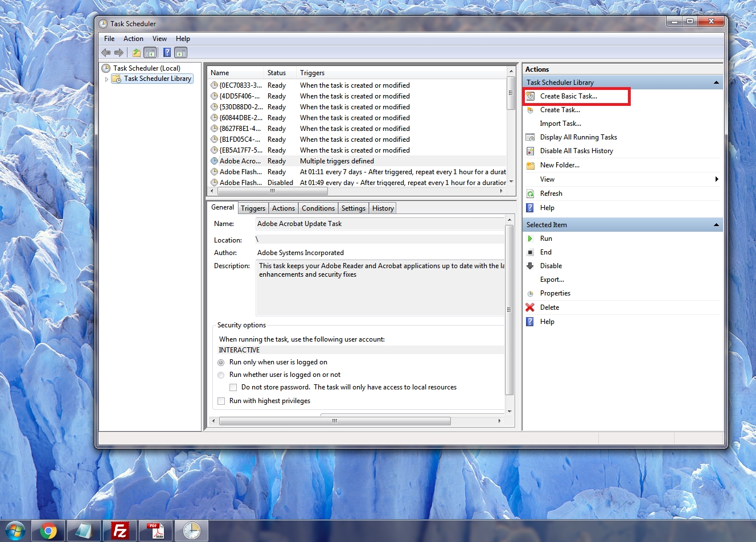756x542 pixels.
Task: Switch to the History tab
Action: (383, 208)
